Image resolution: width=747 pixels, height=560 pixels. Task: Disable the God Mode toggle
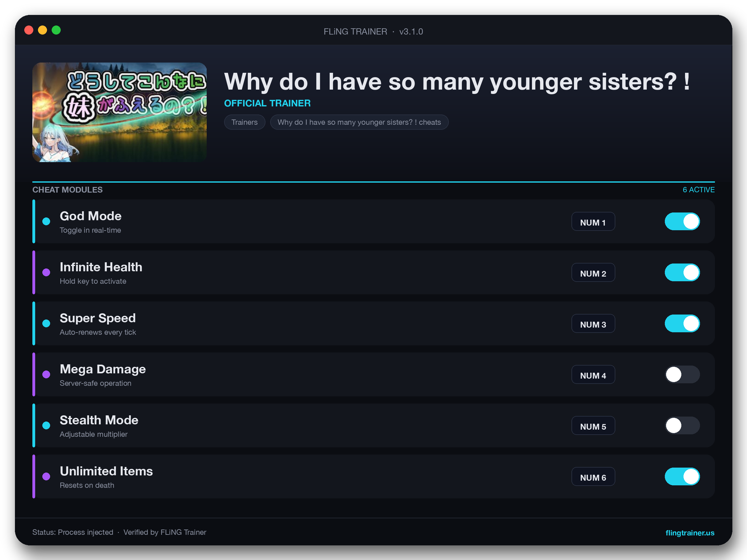point(682,222)
